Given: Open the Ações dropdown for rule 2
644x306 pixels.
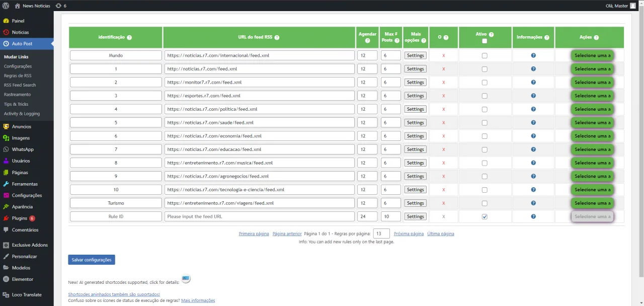Looking at the screenshot, I should tap(592, 82).
